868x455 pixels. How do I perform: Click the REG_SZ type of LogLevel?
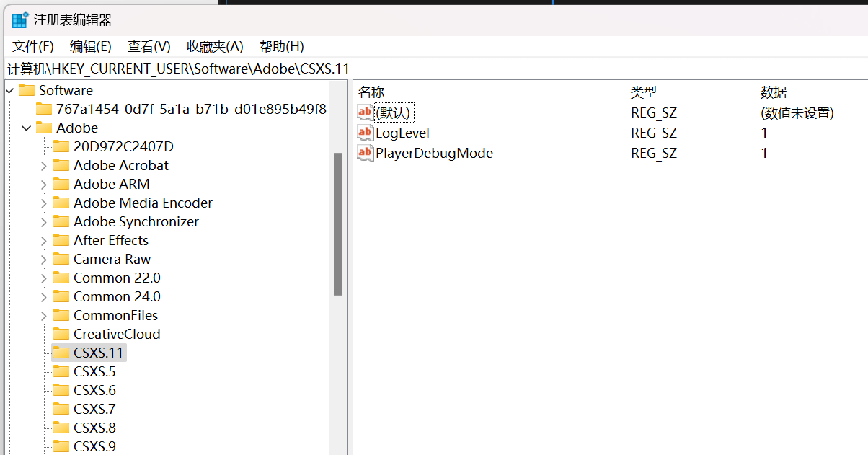click(654, 133)
